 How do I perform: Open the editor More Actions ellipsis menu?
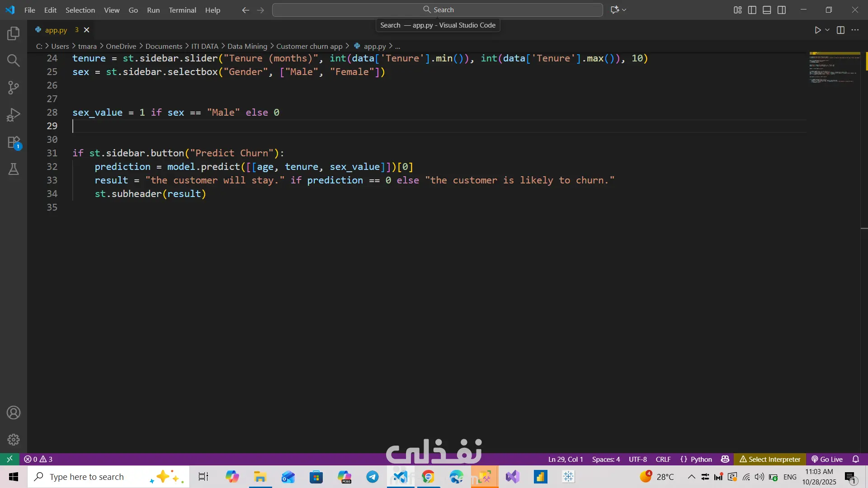[855, 30]
